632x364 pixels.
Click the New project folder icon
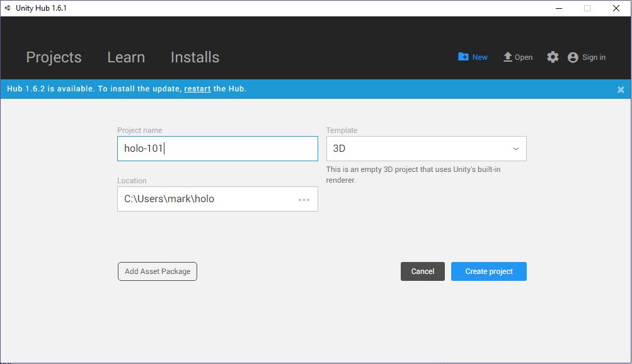click(463, 57)
